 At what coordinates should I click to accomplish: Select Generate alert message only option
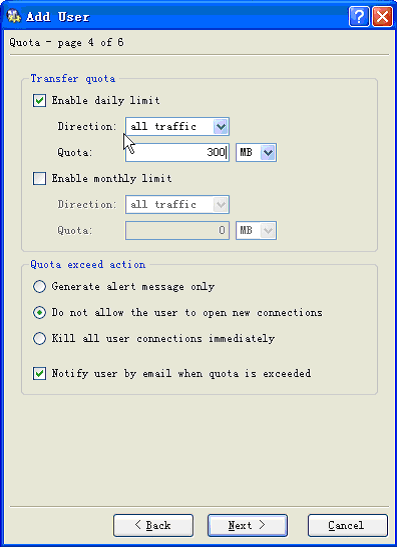coord(39,287)
